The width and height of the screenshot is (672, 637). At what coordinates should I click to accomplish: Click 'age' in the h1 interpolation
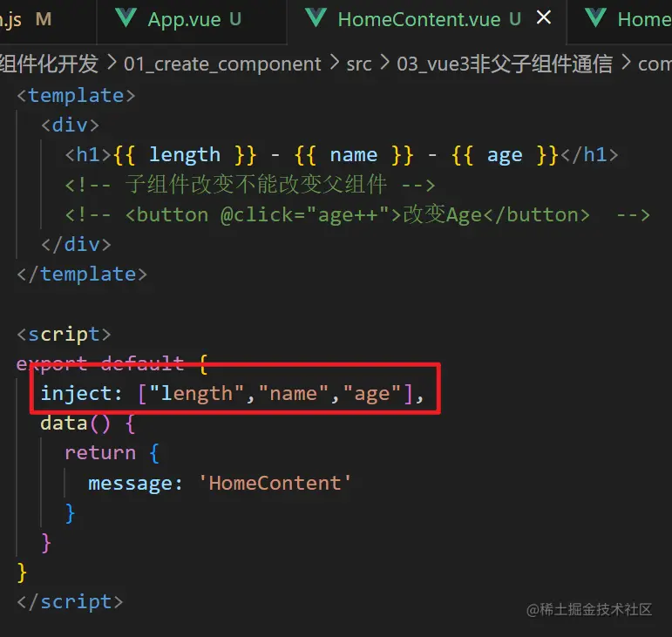tap(505, 156)
